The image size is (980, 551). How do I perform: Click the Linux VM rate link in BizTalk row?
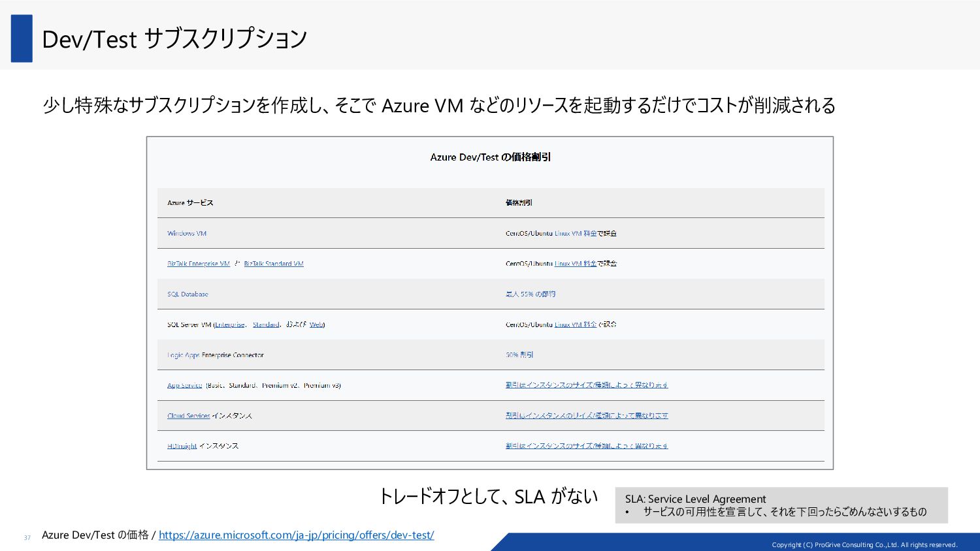pyautogui.click(x=576, y=264)
